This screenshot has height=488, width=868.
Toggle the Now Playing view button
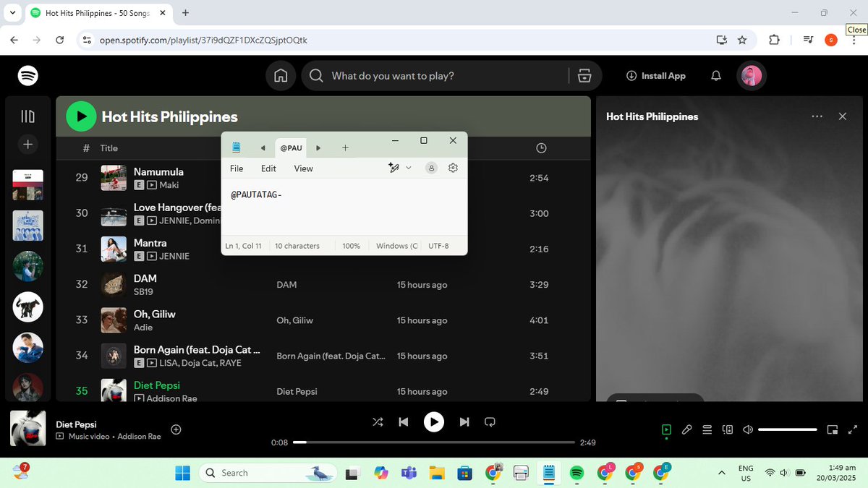[666, 429]
